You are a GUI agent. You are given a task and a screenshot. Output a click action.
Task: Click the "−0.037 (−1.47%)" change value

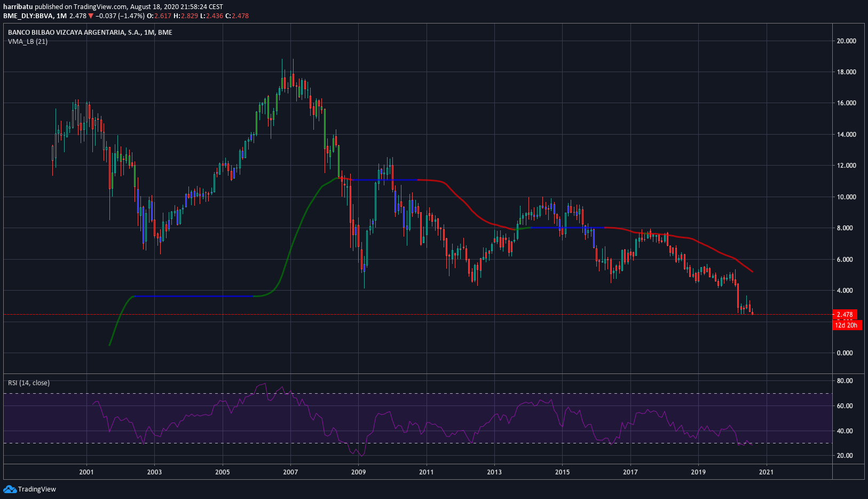click(x=120, y=16)
